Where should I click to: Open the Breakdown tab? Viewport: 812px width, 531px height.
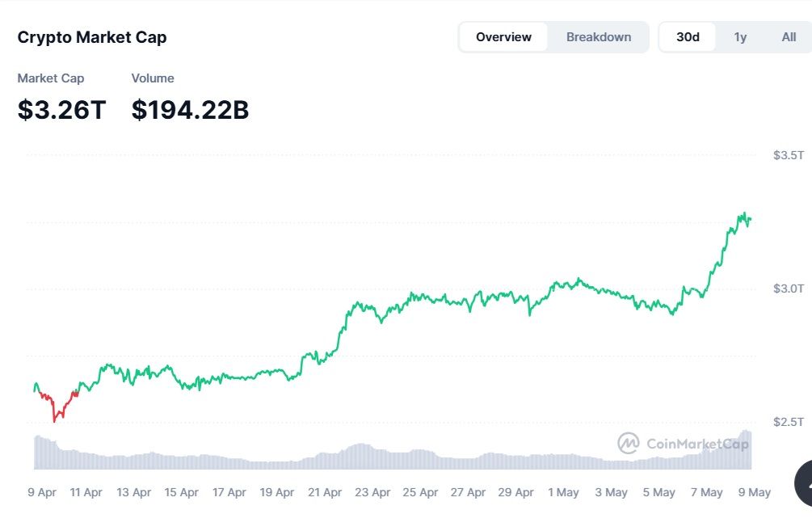(598, 37)
